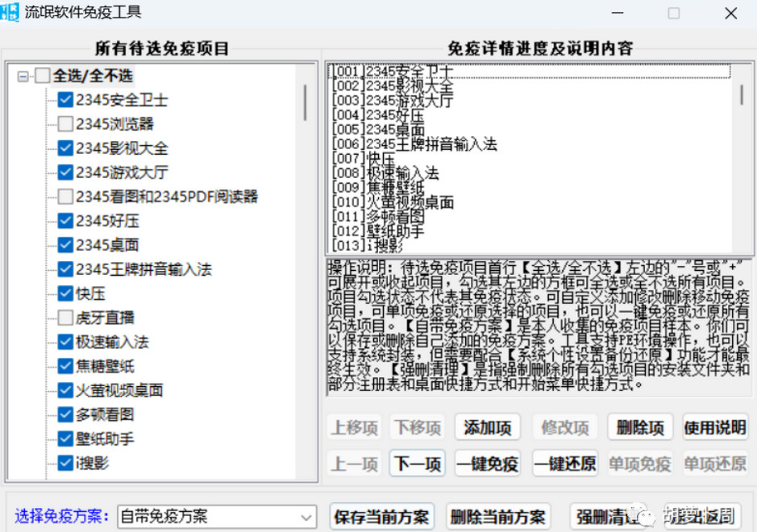Open the 选择免疫方案 dropdown
The image size is (757, 532).
(x=217, y=517)
